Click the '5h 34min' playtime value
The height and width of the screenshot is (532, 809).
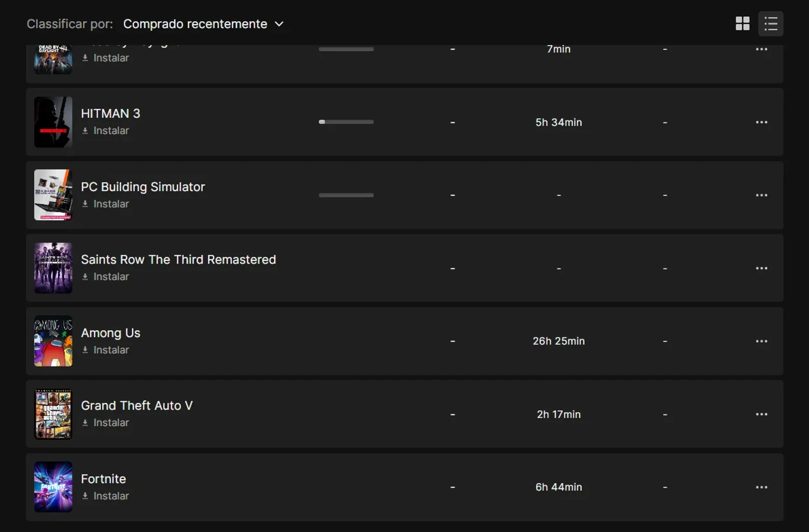tap(559, 122)
